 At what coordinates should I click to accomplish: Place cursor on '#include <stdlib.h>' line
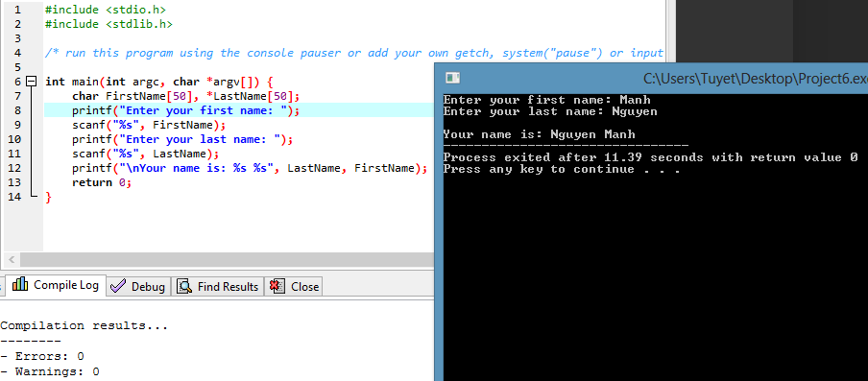click(x=108, y=24)
